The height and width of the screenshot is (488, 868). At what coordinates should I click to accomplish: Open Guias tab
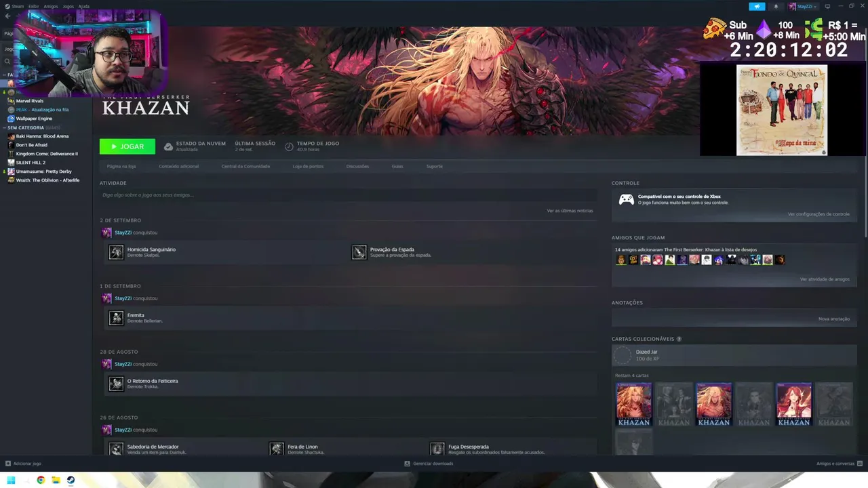(x=397, y=166)
